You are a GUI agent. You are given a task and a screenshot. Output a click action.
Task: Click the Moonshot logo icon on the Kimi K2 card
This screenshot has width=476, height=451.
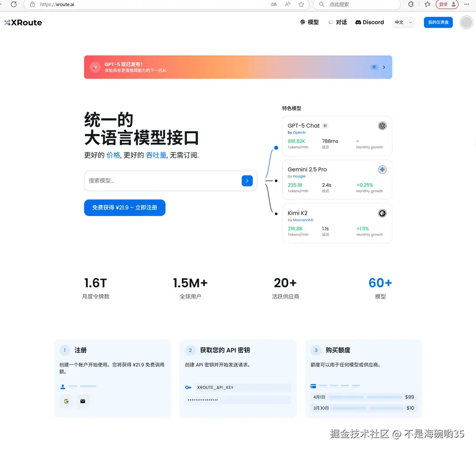pyautogui.click(x=382, y=213)
